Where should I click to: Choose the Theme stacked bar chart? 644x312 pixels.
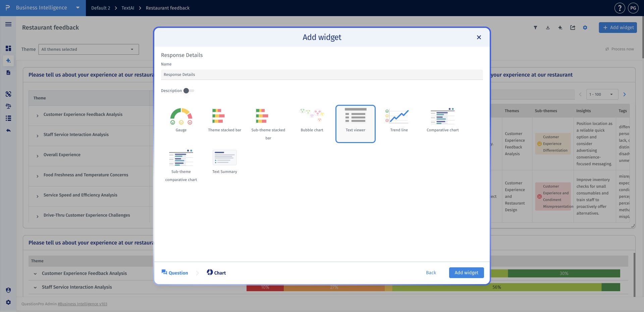225,120
